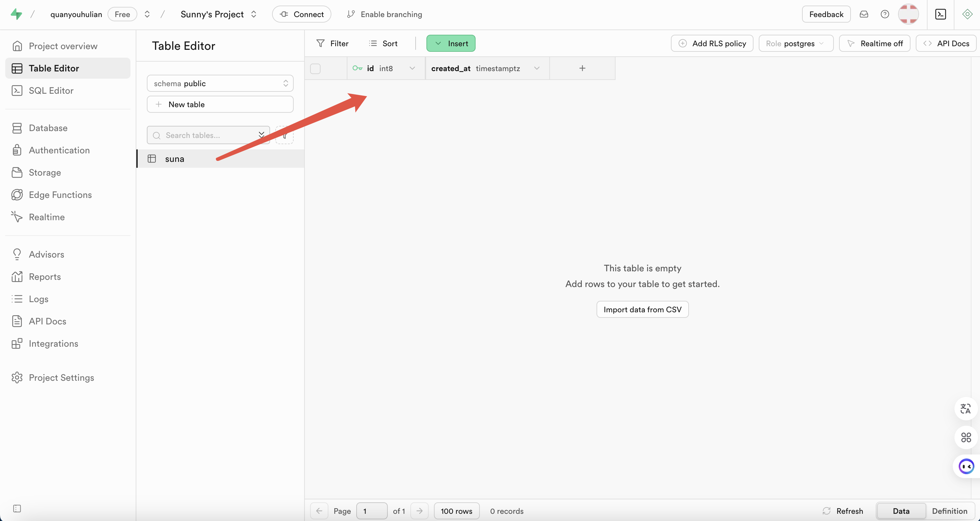Click Import data from CSV button

642,310
